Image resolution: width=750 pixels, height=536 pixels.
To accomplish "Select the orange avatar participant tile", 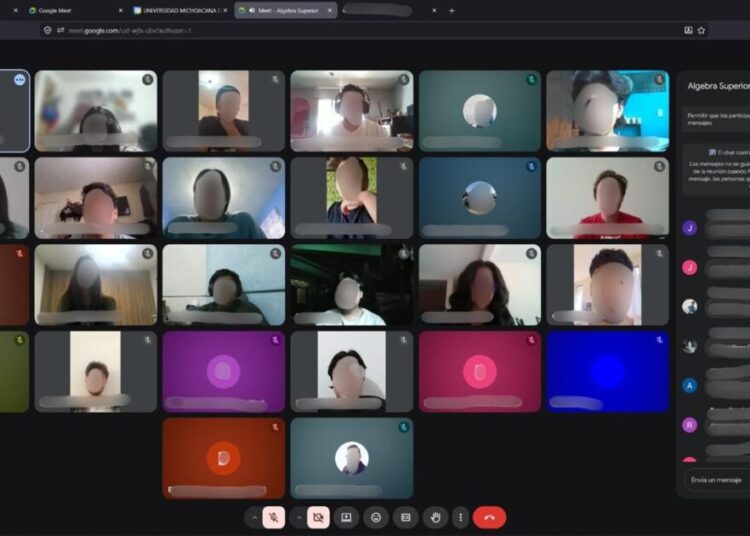I will pyautogui.click(x=224, y=459).
